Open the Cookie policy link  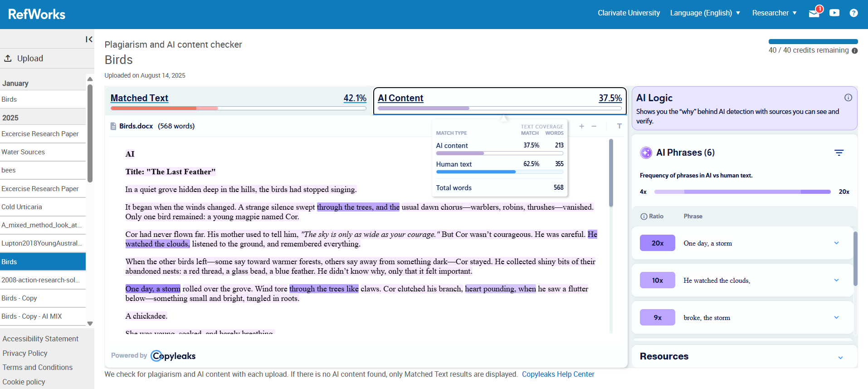[x=24, y=382]
